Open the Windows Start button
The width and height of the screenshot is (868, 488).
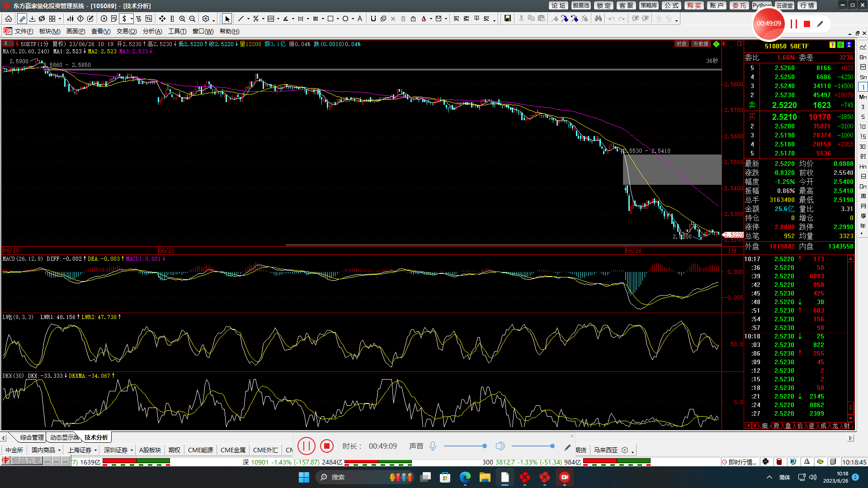(x=304, y=477)
